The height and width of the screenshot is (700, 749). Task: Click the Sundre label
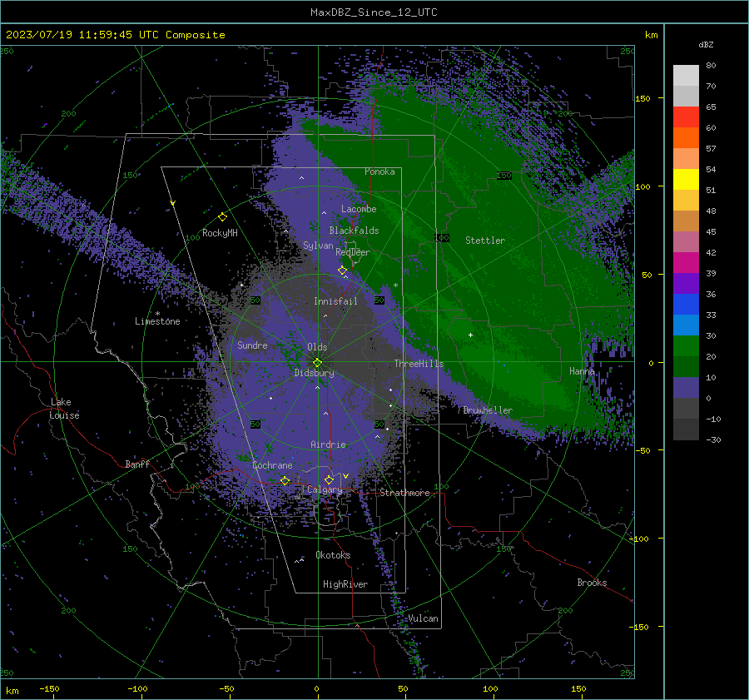tap(252, 345)
